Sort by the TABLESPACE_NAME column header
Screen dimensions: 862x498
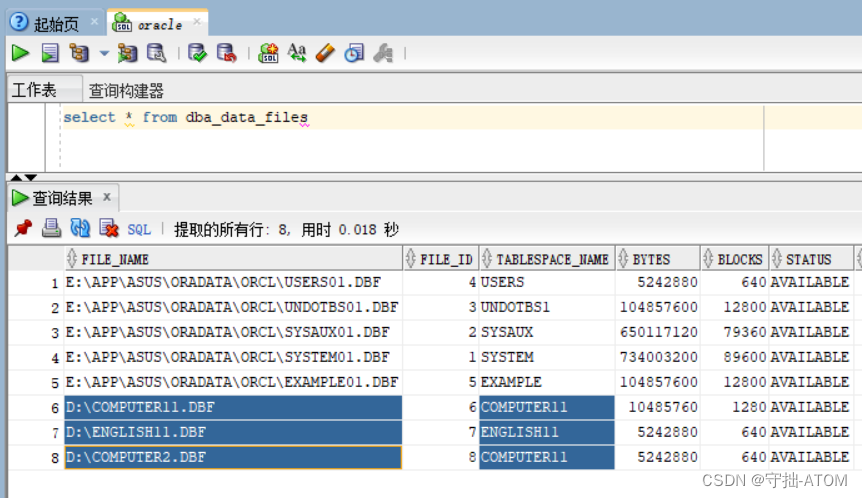coord(547,259)
